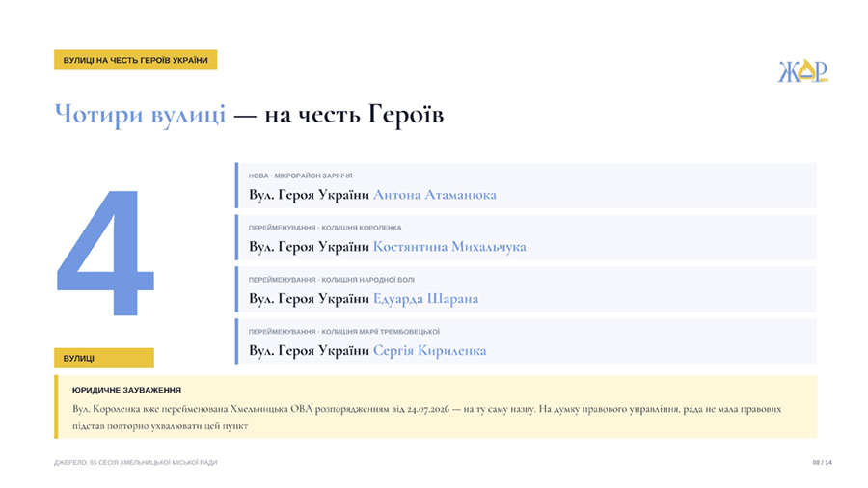Click the blue name 'Едуарда Шарана'
The width and height of the screenshot is (868, 488).
425,299
